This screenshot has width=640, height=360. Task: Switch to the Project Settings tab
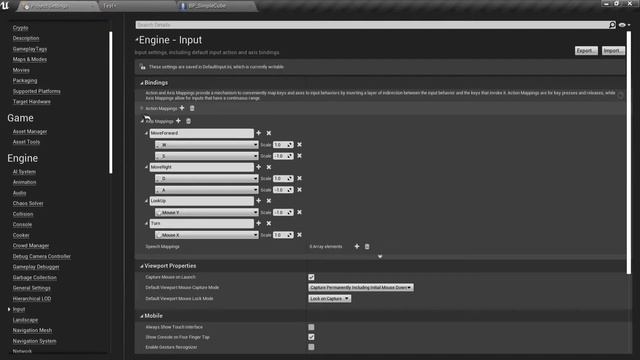coord(57,6)
